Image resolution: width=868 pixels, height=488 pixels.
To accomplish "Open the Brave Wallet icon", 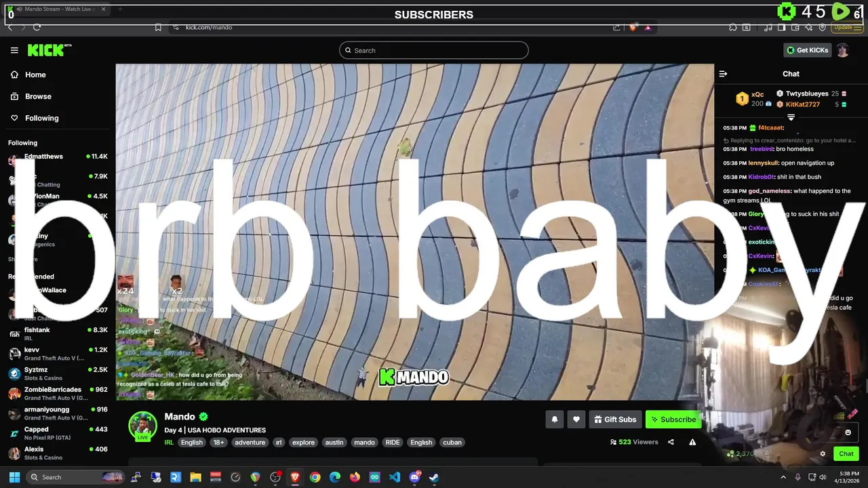I will coord(795,27).
